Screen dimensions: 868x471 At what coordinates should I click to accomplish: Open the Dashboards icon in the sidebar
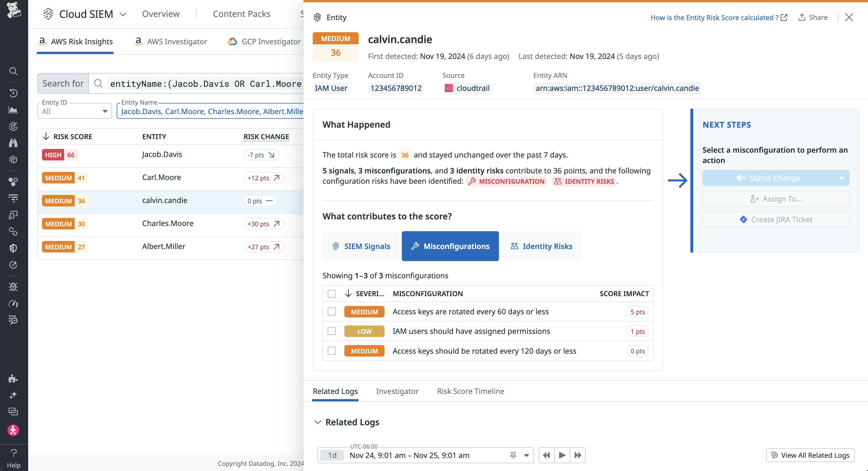(x=13, y=110)
